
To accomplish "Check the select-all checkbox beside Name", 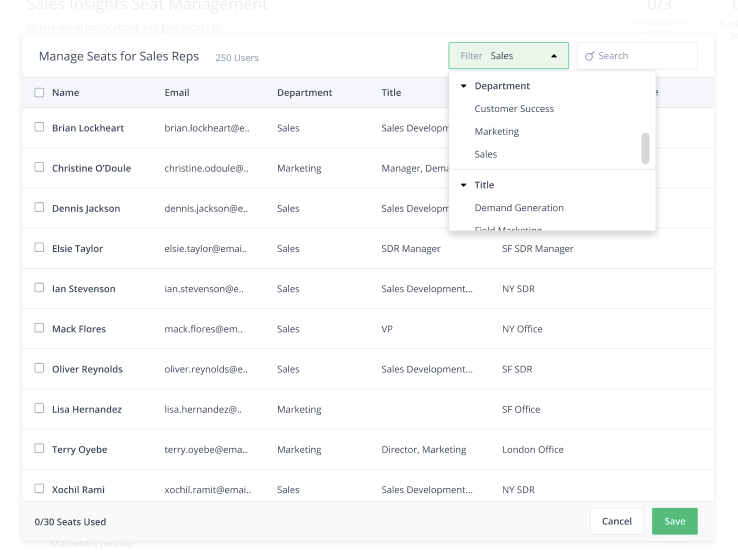I will 39,93.
